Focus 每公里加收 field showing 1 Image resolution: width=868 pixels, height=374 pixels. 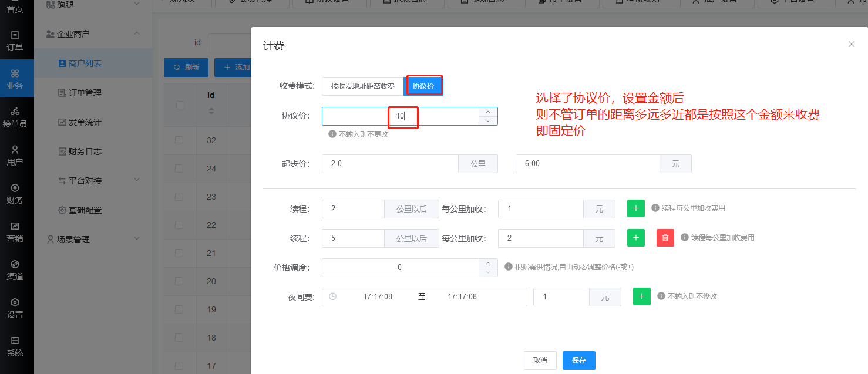[540, 208]
